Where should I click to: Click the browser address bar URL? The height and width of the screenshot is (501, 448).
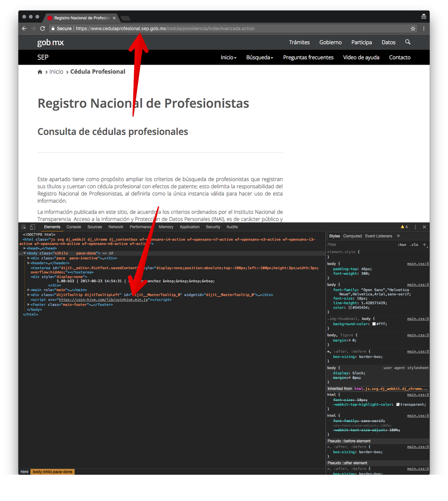coord(165,28)
